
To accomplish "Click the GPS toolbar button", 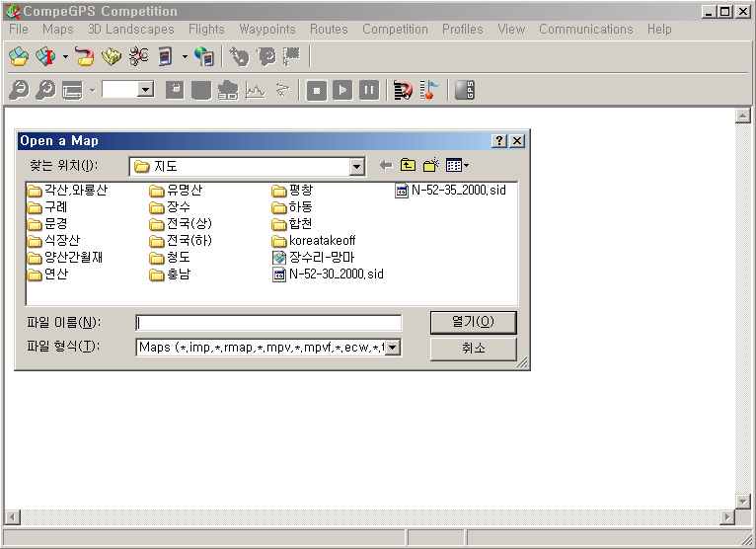I will (x=465, y=90).
